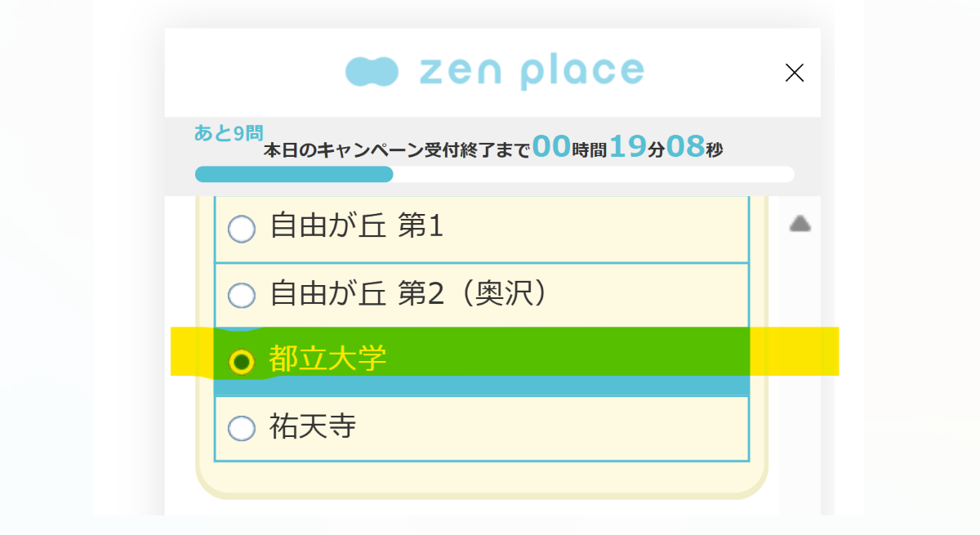This screenshot has height=535, width=980.
Task: Click the scrollbar area beside the option list
Action: pos(800,327)
